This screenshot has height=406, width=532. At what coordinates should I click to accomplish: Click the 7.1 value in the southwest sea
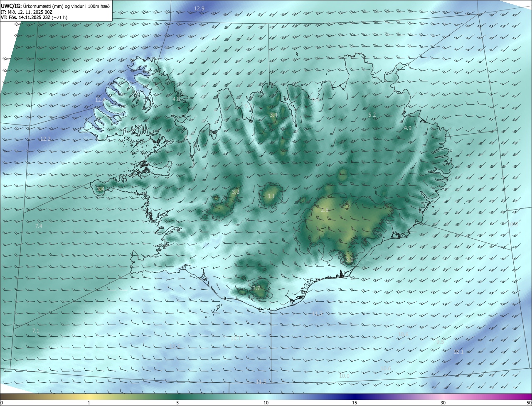(x=36, y=331)
